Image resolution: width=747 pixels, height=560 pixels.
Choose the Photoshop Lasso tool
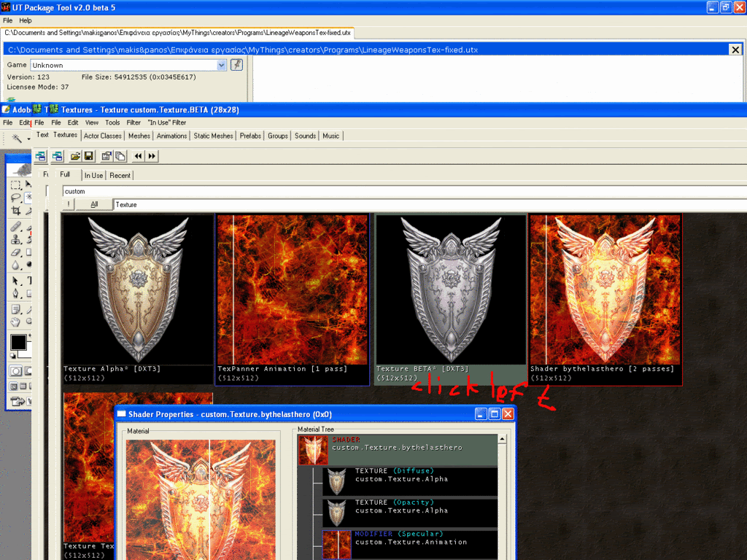tap(16, 198)
